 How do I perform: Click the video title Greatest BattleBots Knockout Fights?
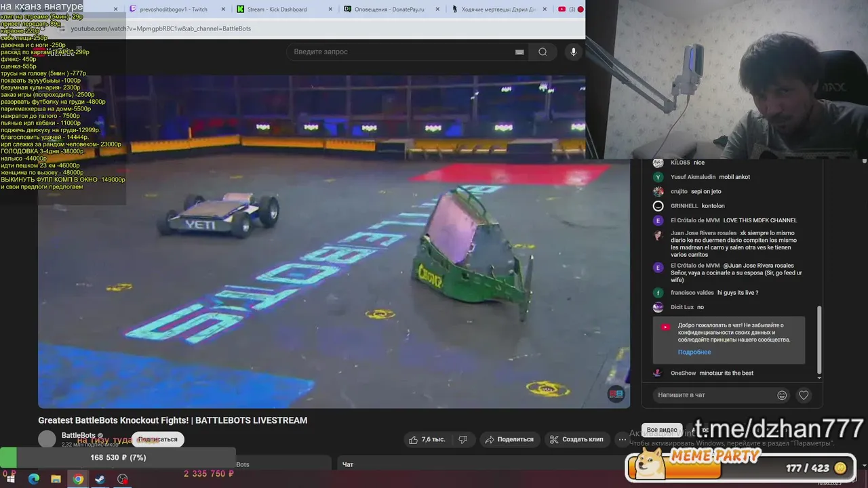(x=173, y=420)
